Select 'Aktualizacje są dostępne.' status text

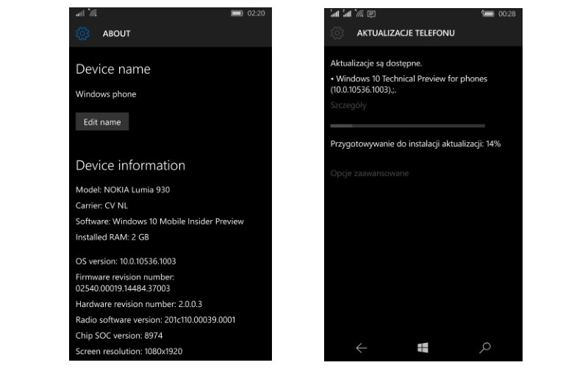tap(376, 63)
